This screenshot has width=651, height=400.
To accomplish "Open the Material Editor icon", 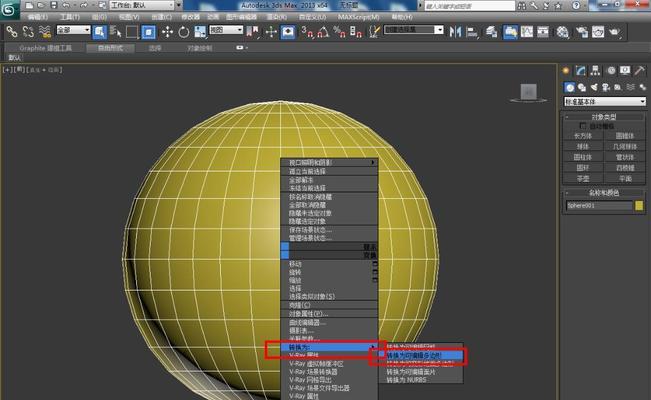I will click(562, 32).
